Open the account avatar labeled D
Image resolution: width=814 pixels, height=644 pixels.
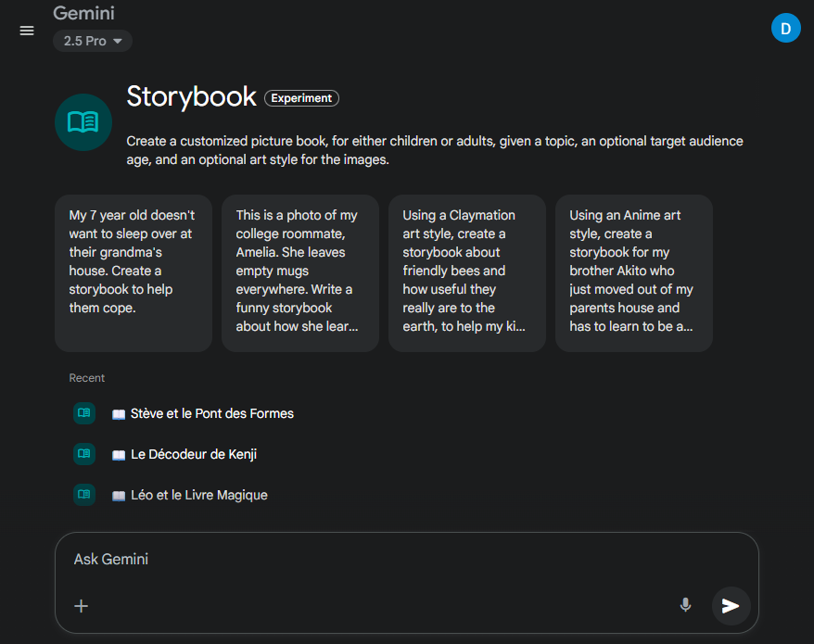[x=785, y=28]
